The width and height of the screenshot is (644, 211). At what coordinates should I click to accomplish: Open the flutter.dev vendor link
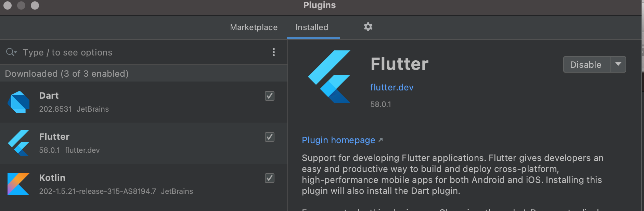pyautogui.click(x=392, y=87)
